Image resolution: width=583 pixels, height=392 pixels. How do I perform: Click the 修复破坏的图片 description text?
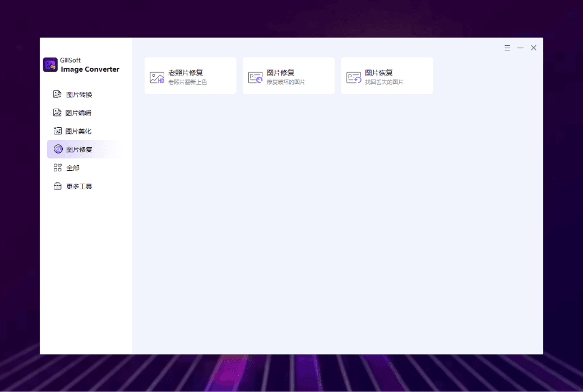[285, 82]
